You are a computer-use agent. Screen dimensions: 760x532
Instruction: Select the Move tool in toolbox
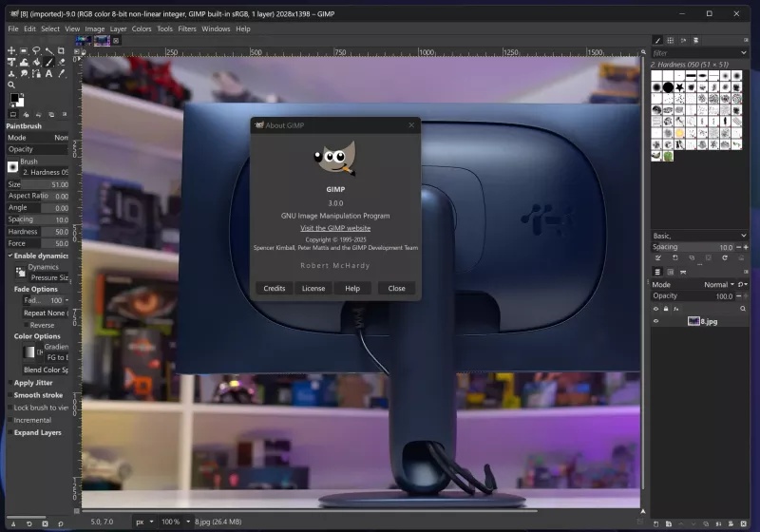pos(12,51)
